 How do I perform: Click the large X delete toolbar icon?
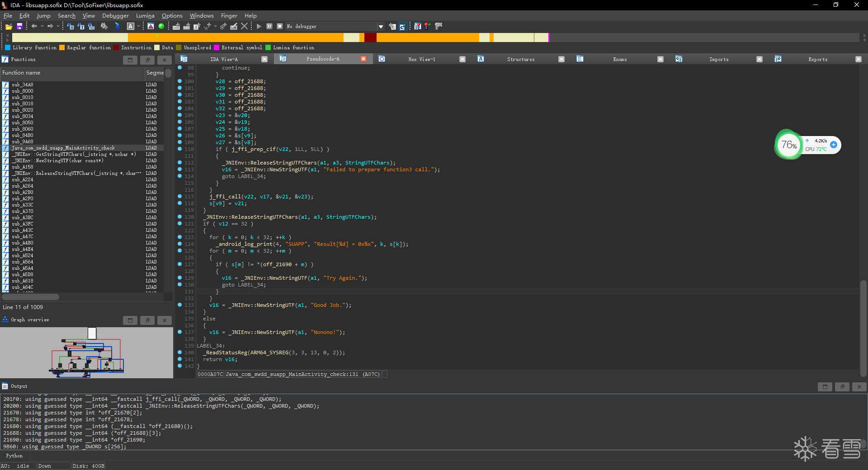point(245,26)
